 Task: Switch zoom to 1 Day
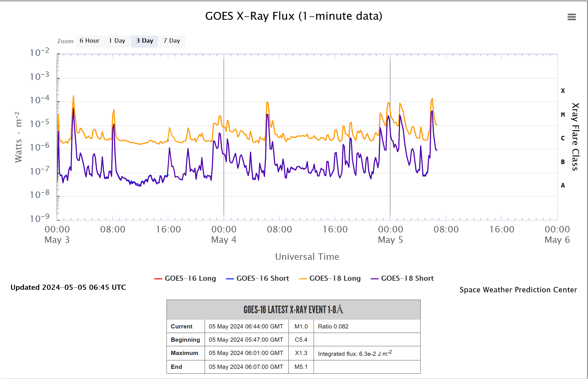pos(117,41)
